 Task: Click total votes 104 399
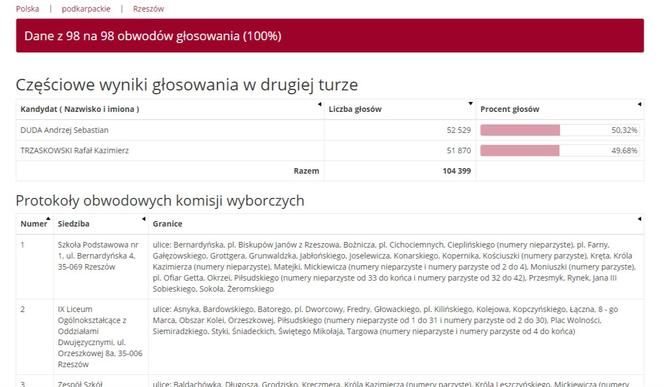456,171
